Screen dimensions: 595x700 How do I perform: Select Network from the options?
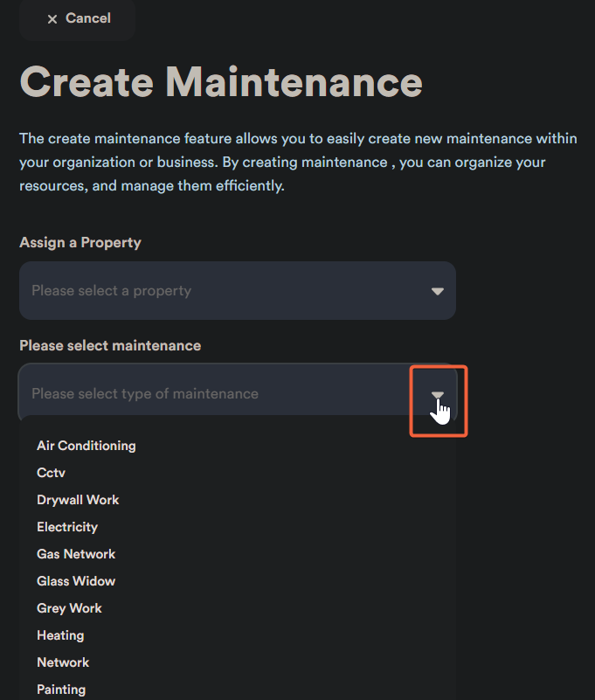(63, 662)
